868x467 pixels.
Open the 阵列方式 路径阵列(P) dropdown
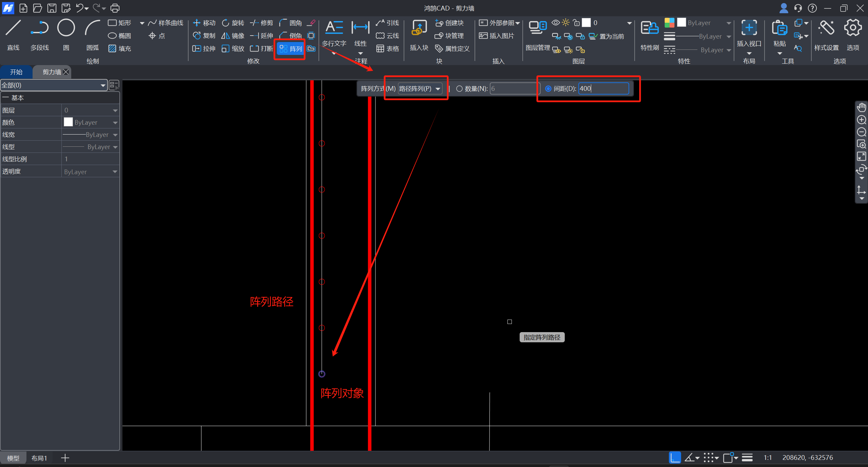[420, 89]
